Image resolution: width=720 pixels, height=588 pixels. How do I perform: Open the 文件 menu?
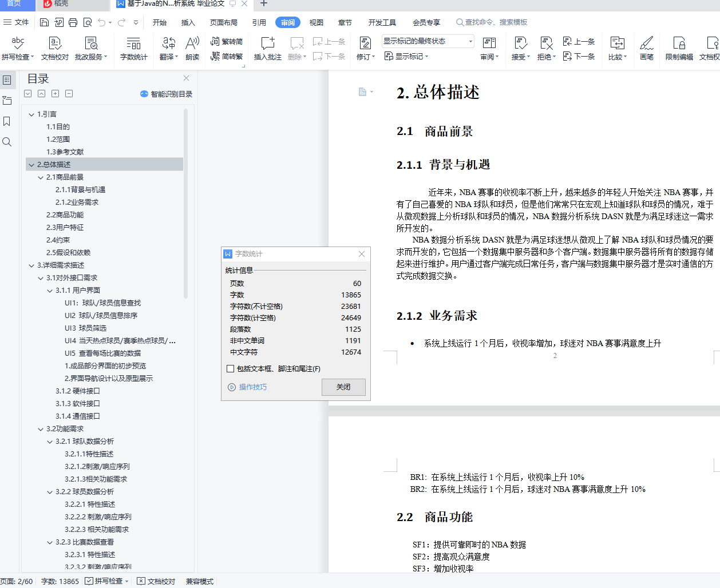point(17,22)
